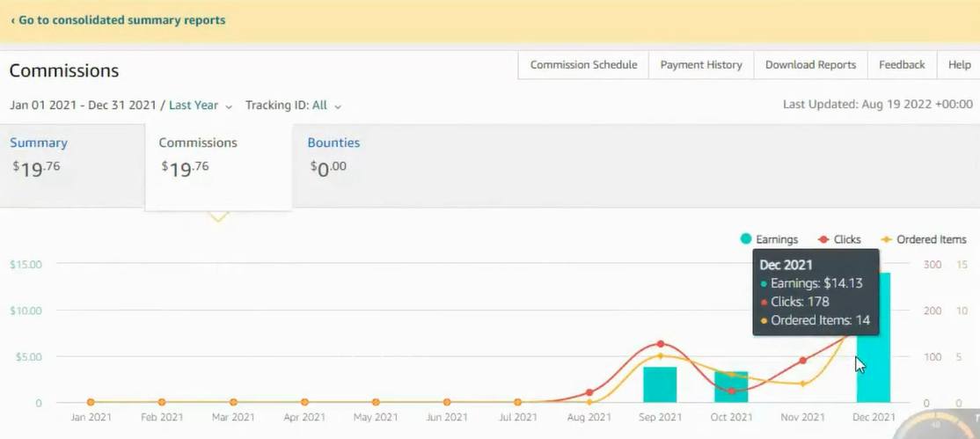This screenshot has width=980, height=439.
Task: Open Payment History
Action: [701, 65]
